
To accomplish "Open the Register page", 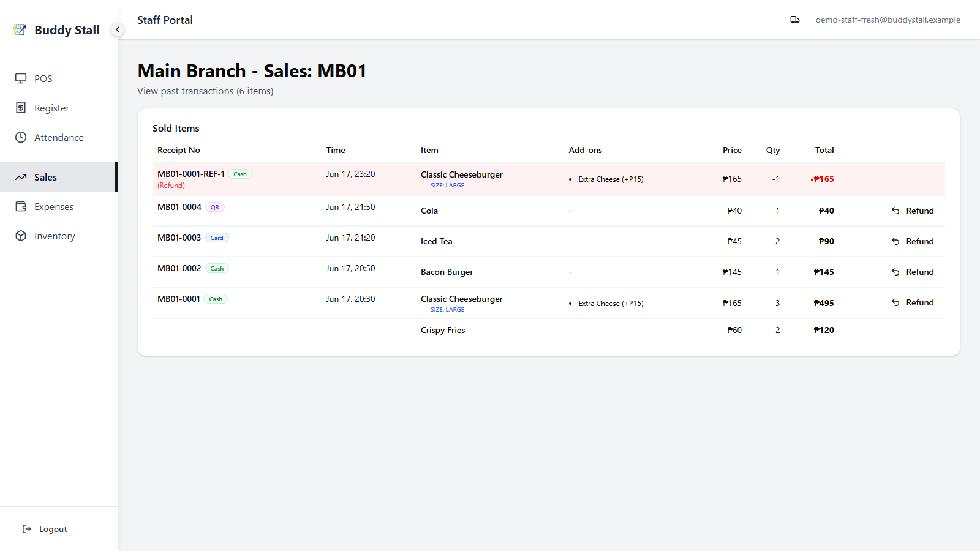I will click(59, 108).
